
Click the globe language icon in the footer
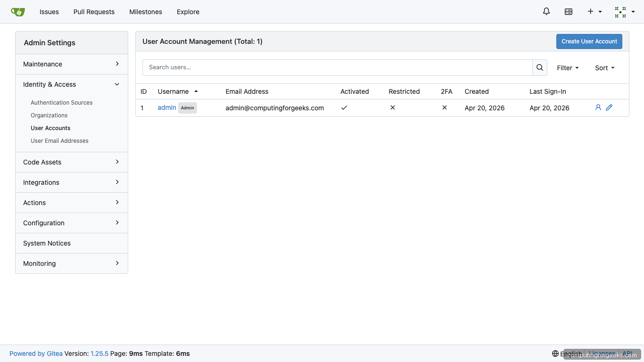click(556, 354)
